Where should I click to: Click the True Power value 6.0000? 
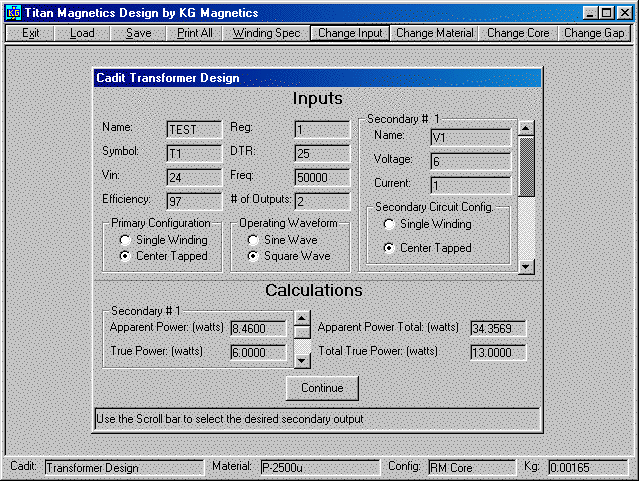click(x=259, y=353)
